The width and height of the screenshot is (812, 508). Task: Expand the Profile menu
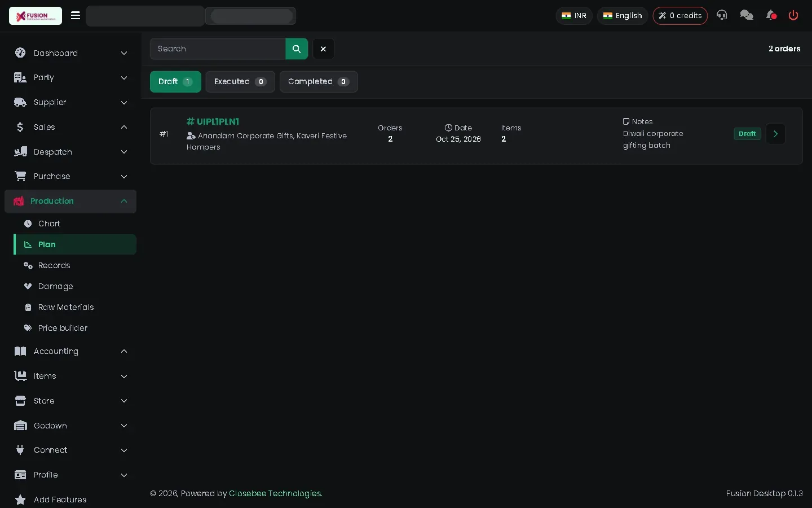click(70, 475)
